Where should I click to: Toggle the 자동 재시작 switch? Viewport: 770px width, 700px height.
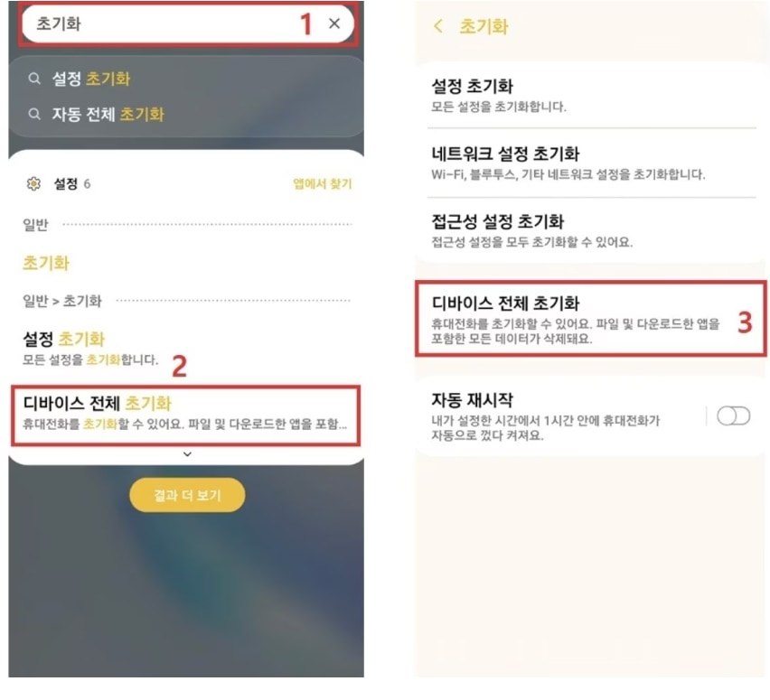pyautogui.click(x=733, y=415)
